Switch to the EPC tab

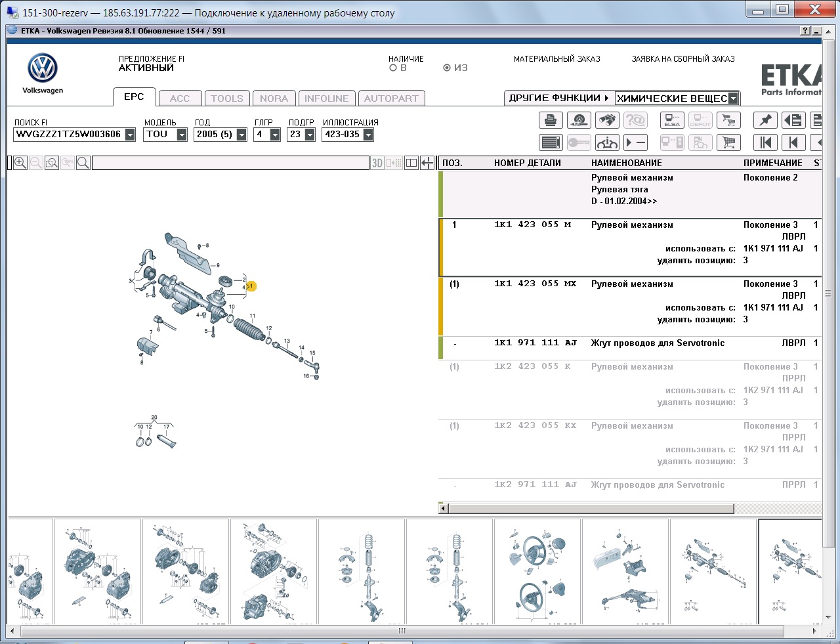pos(134,97)
